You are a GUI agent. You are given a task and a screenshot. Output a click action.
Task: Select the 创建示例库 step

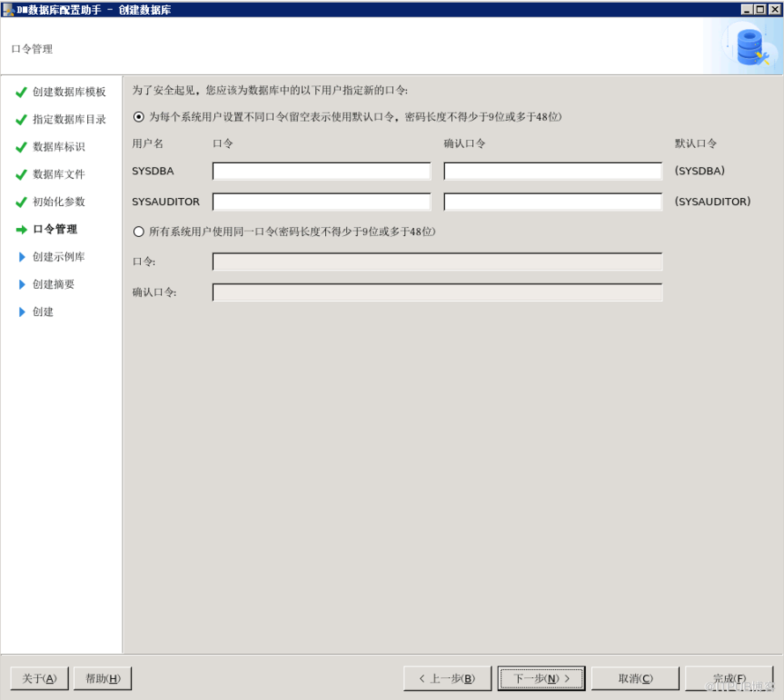pos(58,257)
